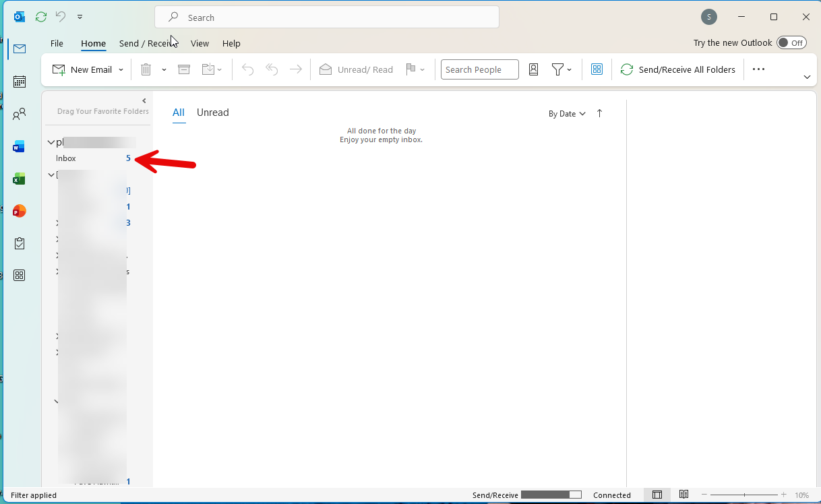
Task: Open the Tasks clipboard icon
Action: point(20,243)
